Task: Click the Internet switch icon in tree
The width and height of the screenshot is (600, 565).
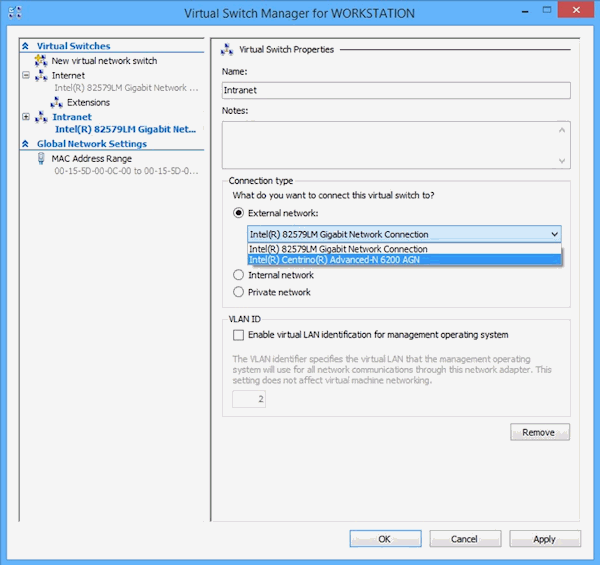Action: point(41,76)
